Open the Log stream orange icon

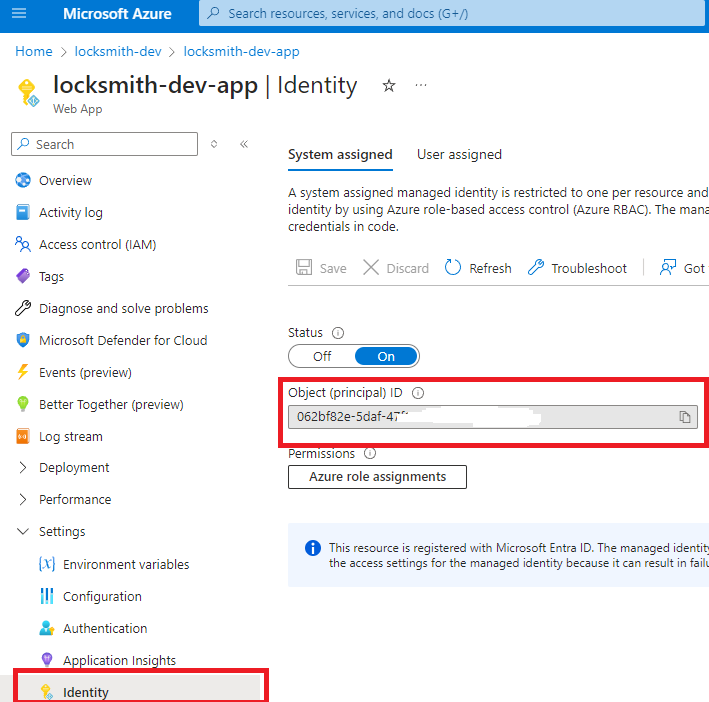click(x=23, y=436)
